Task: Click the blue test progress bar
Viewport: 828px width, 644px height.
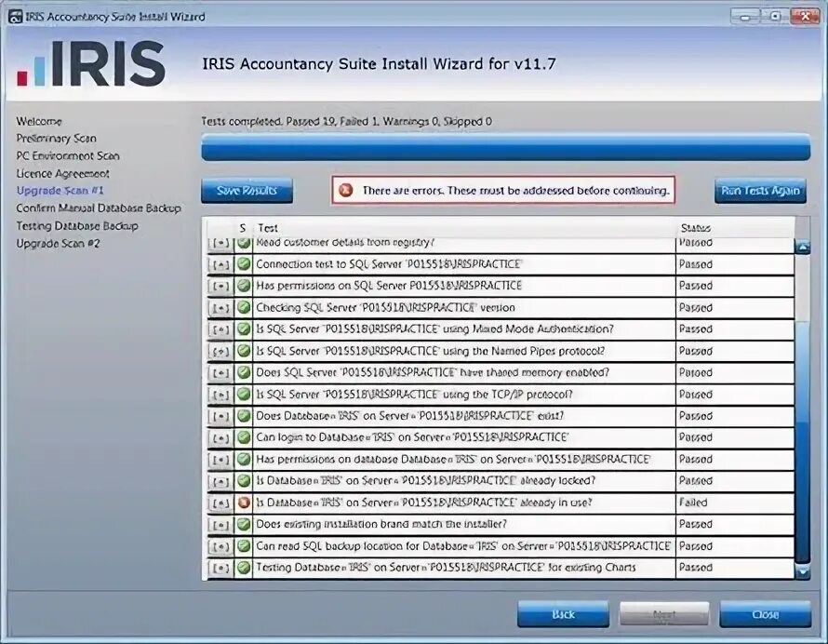Action: coord(505,147)
